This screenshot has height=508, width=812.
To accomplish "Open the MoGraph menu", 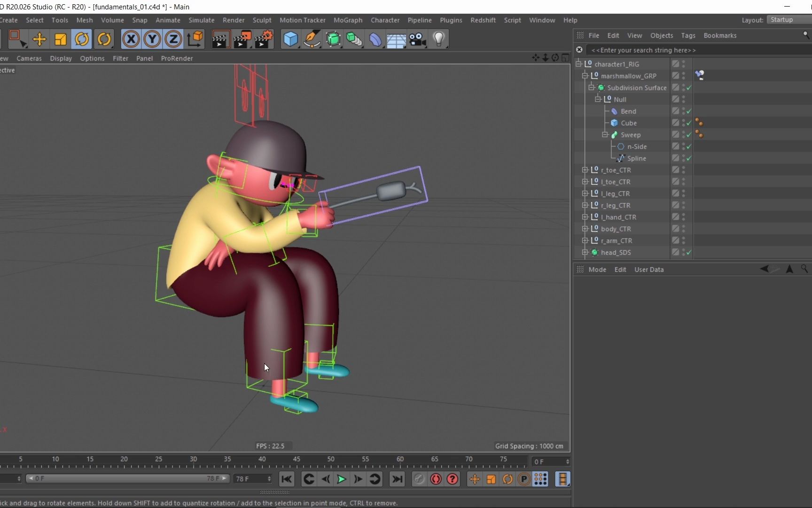I will coord(348,20).
